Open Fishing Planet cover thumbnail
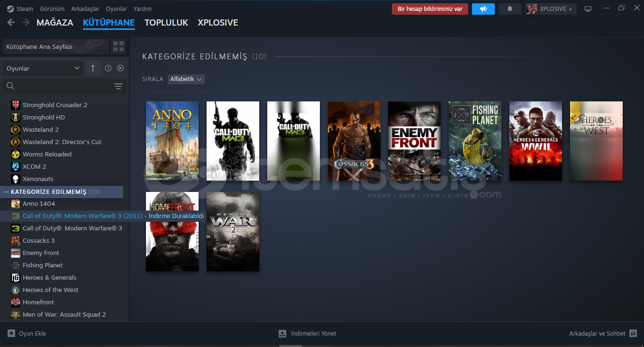 (x=475, y=141)
